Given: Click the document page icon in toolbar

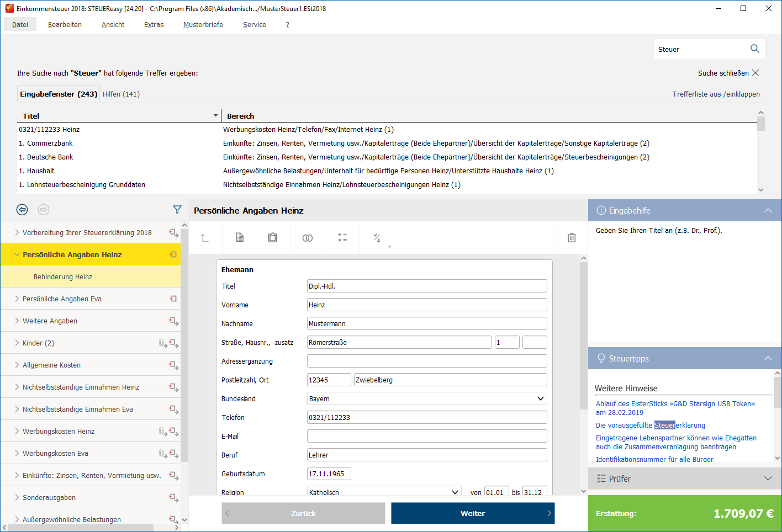Looking at the screenshot, I should 240,237.
